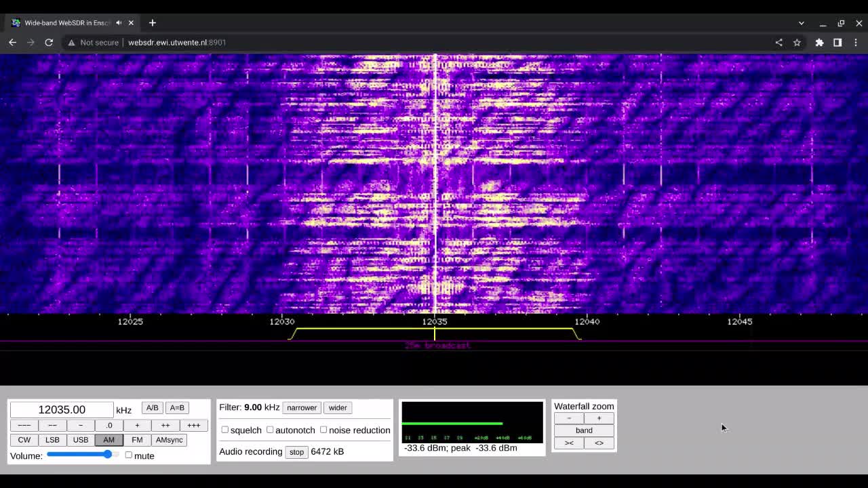The height and width of the screenshot is (488, 868).
Task: Enable the squelch checkbox
Action: click(x=225, y=430)
